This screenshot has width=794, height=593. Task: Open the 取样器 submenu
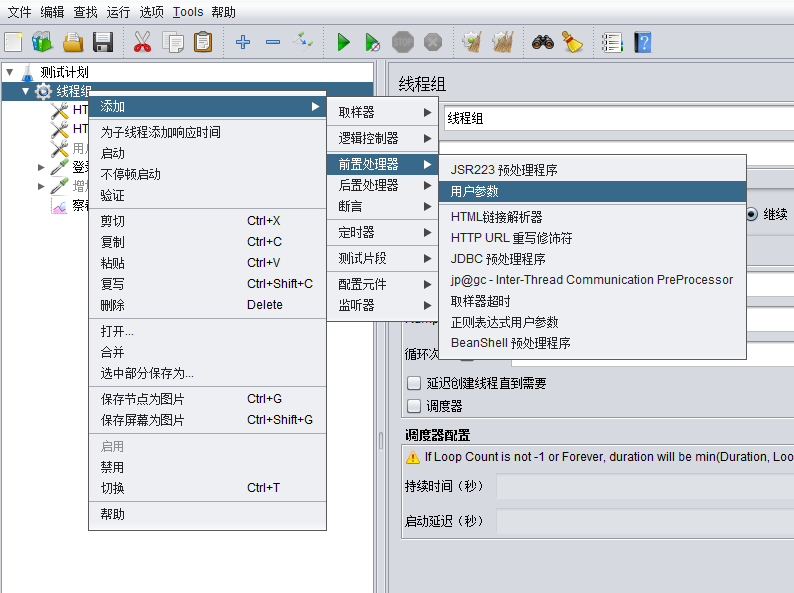[x=383, y=112]
